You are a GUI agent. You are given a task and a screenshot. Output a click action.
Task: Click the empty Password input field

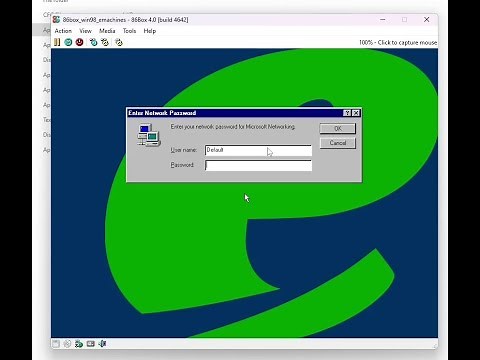(x=258, y=165)
